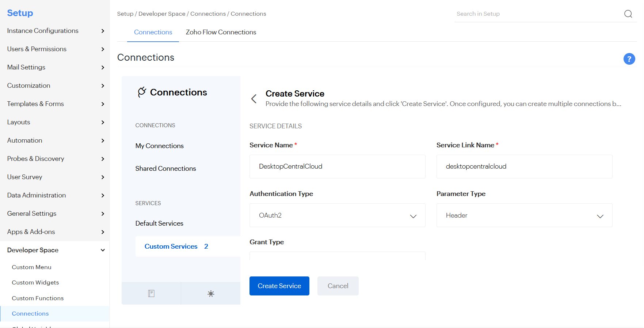The height and width of the screenshot is (328, 644).
Task: Open Custom Menu under Developer Space
Action: 31,267
